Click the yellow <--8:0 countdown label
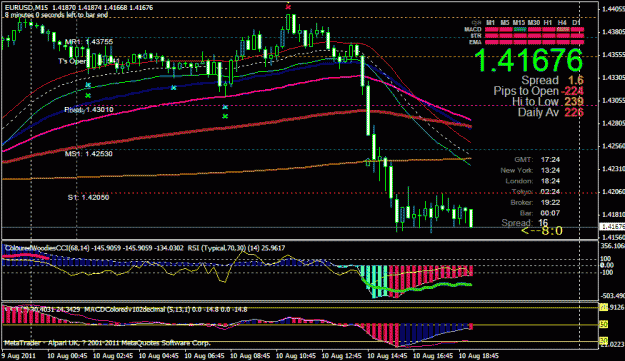The width and height of the screenshot is (625, 361). tap(542, 231)
